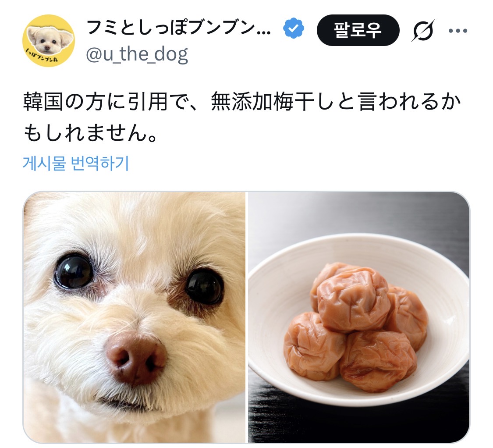
Task: Open the white dog close-up photo
Action: tap(134, 317)
